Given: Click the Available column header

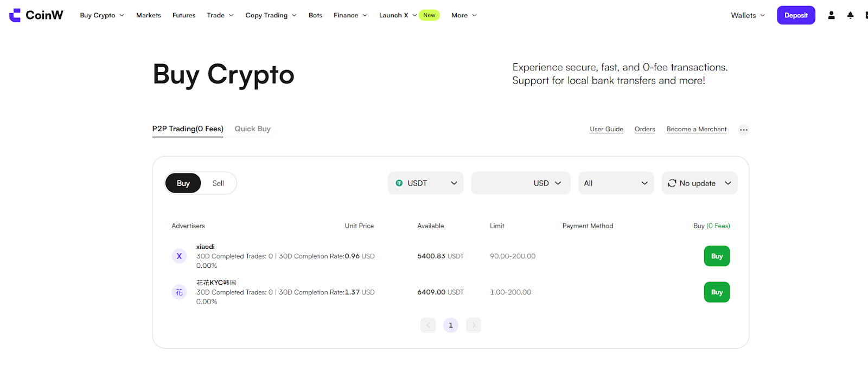Looking at the screenshot, I should pyautogui.click(x=430, y=226).
